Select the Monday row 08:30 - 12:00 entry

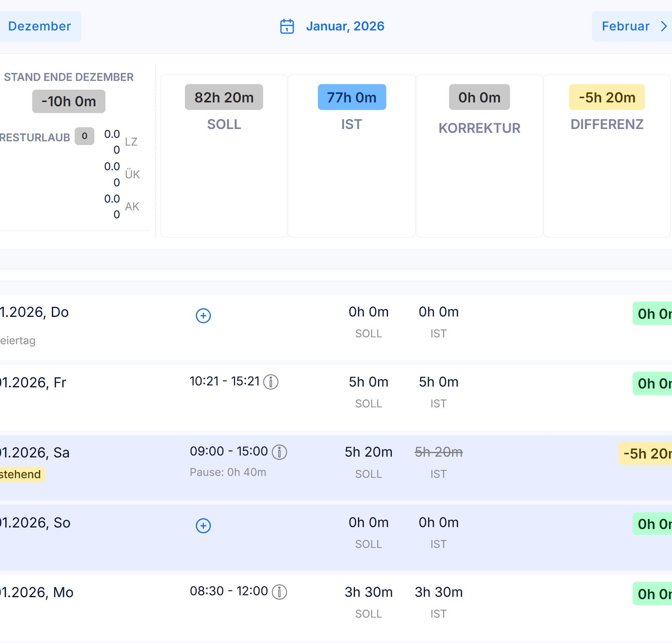pos(229,591)
